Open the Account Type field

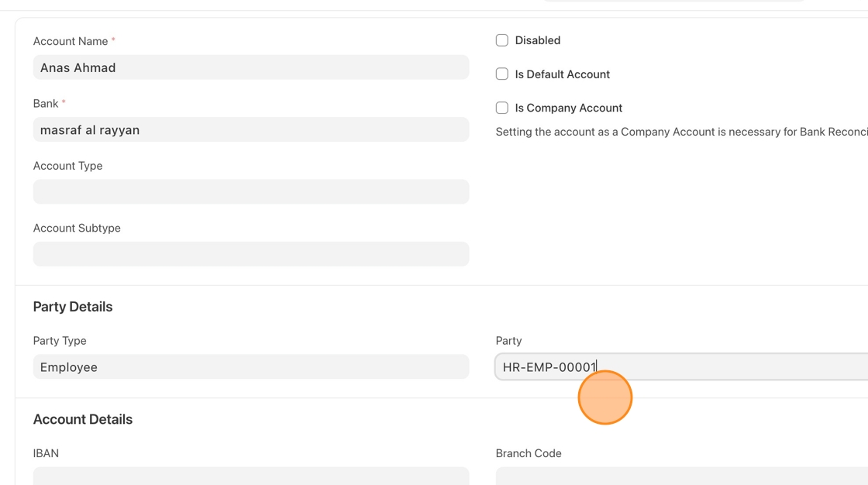click(x=250, y=192)
